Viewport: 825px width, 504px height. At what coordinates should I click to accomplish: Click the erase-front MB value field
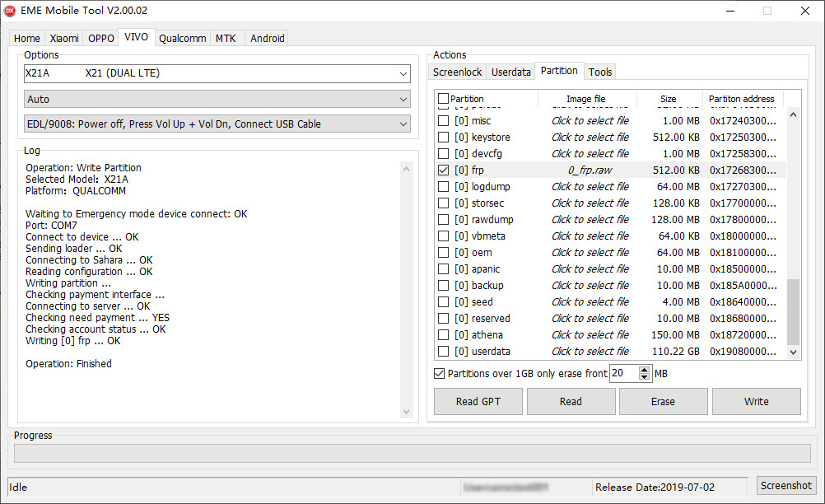623,373
